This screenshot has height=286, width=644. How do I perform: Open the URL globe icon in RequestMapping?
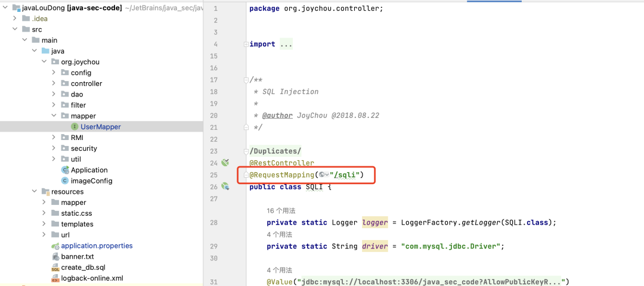tap(321, 175)
